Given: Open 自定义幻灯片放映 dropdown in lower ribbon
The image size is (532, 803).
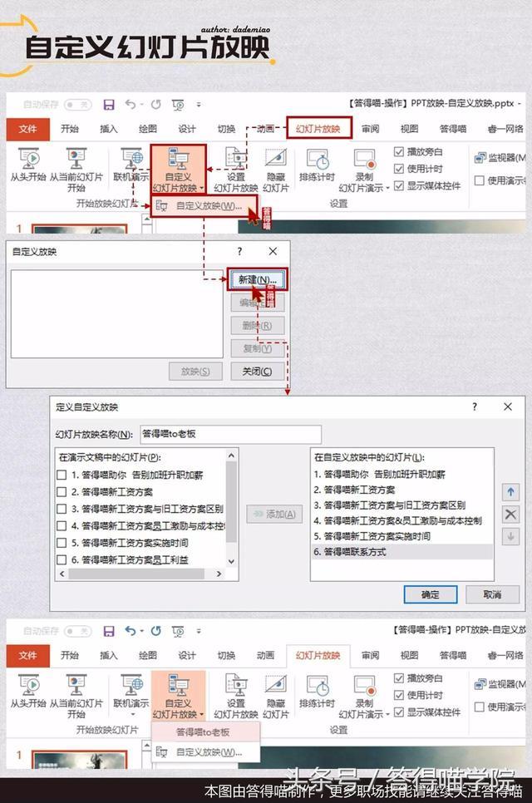Looking at the screenshot, I should tap(178, 696).
